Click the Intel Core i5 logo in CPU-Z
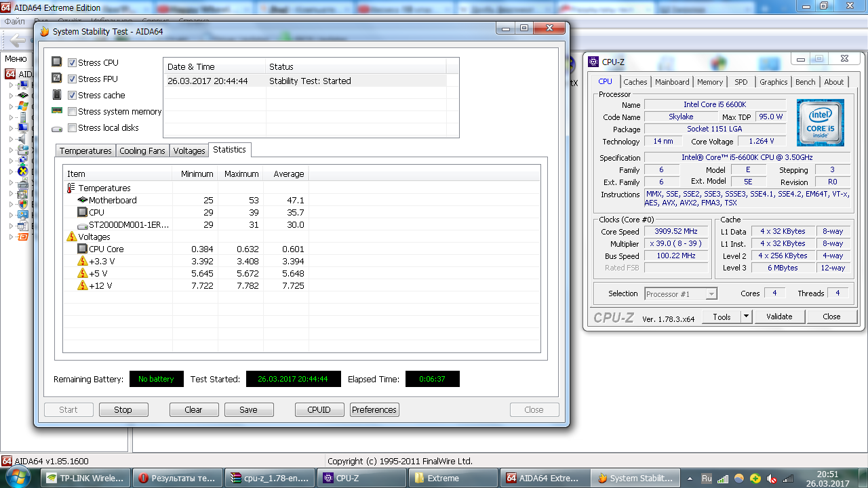The image size is (868, 488). tap(821, 123)
